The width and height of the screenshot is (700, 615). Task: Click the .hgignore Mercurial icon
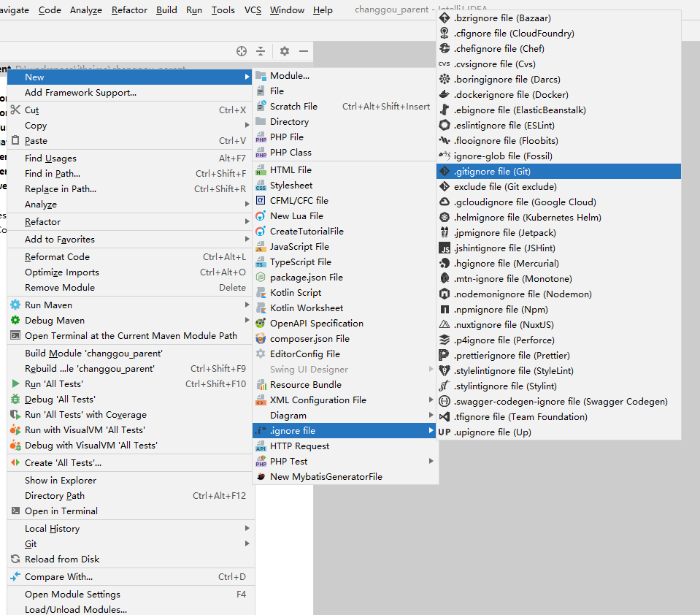point(445,263)
